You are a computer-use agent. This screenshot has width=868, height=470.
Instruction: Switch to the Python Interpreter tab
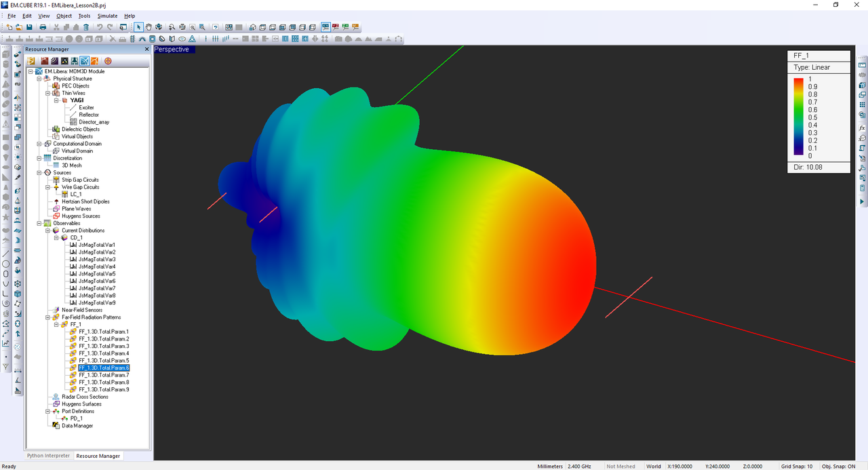pos(48,456)
